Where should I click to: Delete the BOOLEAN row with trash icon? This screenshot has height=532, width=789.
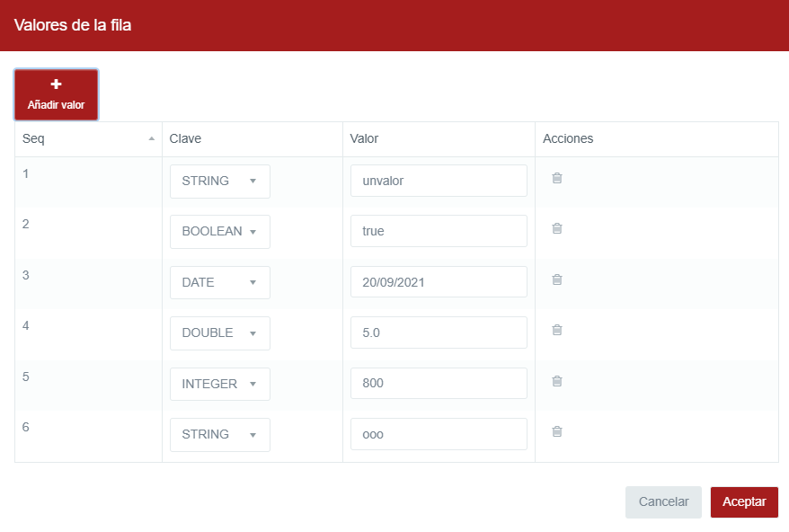coord(556,228)
